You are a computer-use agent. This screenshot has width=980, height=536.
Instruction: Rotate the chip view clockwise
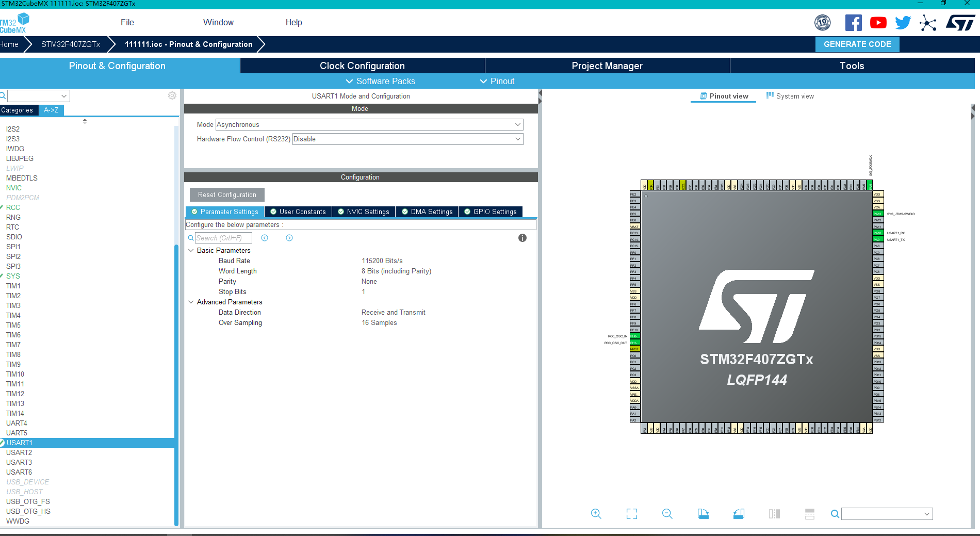click(703, 514)
